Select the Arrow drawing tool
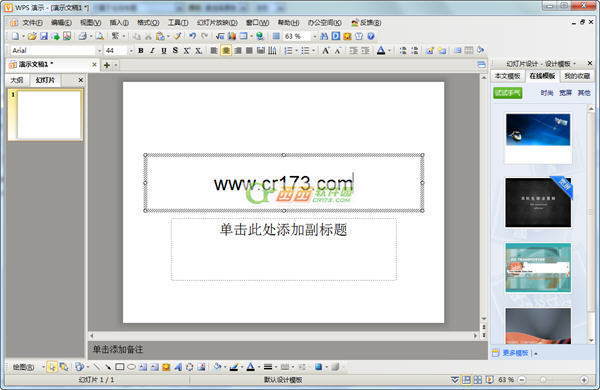Screen dimensions: 600x390 (x=108, y=367)
